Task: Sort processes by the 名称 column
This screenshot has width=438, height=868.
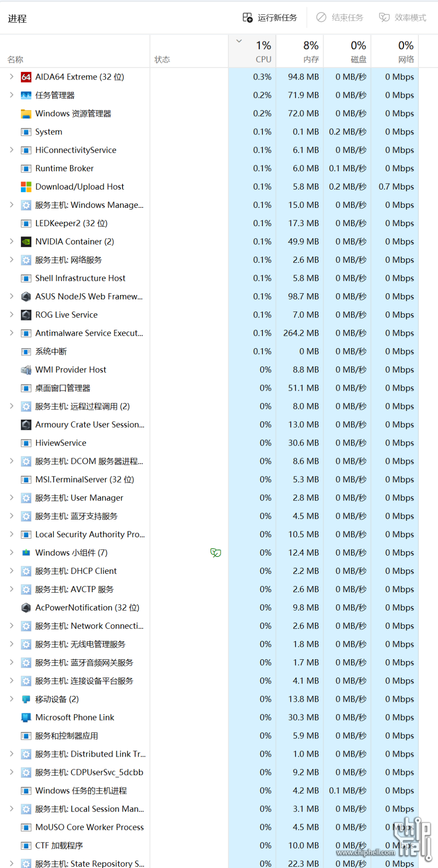Action: (75, 51)
